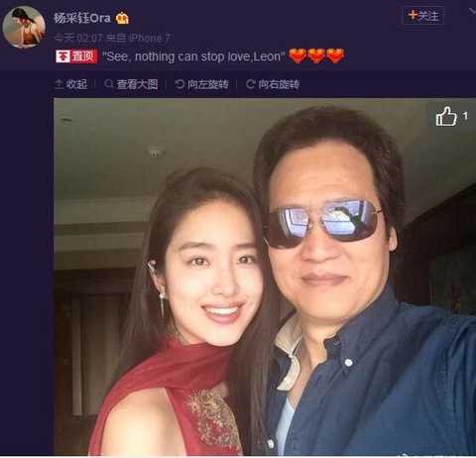View full-size image via 查看大图

tap(137, 84)
